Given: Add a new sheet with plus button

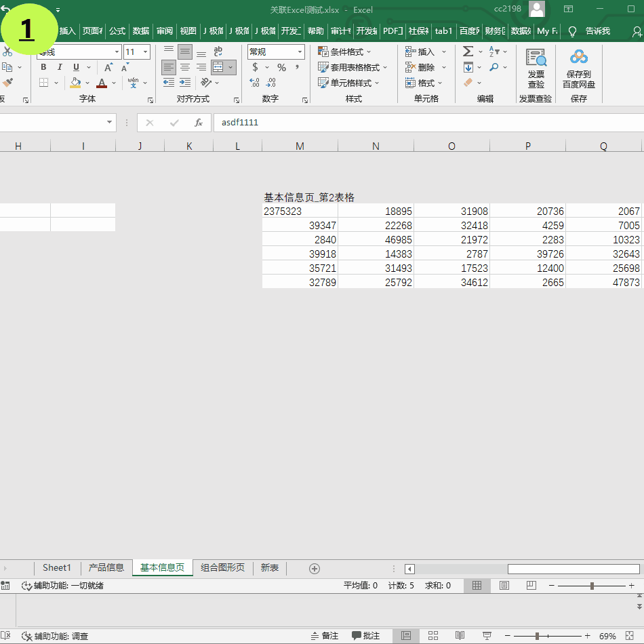Looking at the screenshot, I should click(x=314, y=568).
